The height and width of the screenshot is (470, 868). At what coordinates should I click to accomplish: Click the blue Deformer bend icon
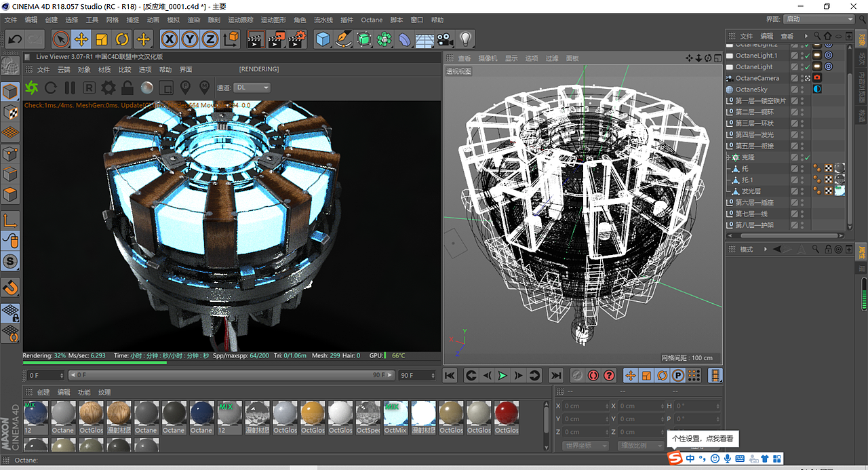point(405,39)
